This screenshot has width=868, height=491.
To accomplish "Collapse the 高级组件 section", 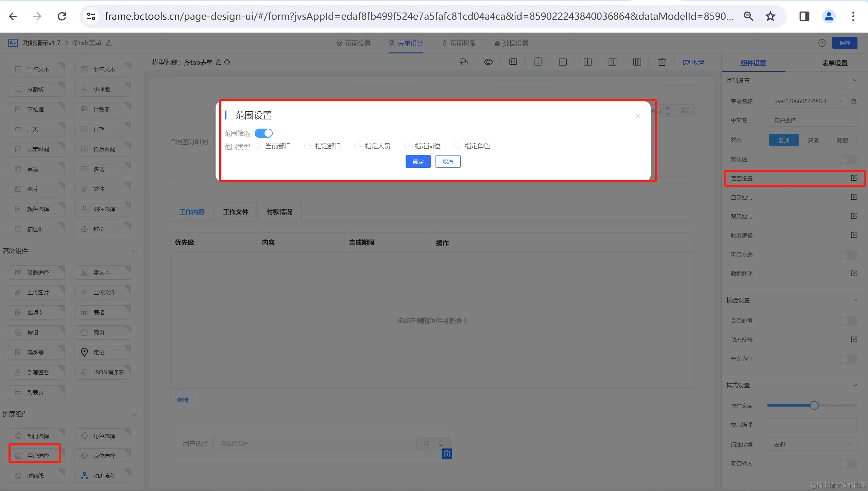I will tap(134, 251).
